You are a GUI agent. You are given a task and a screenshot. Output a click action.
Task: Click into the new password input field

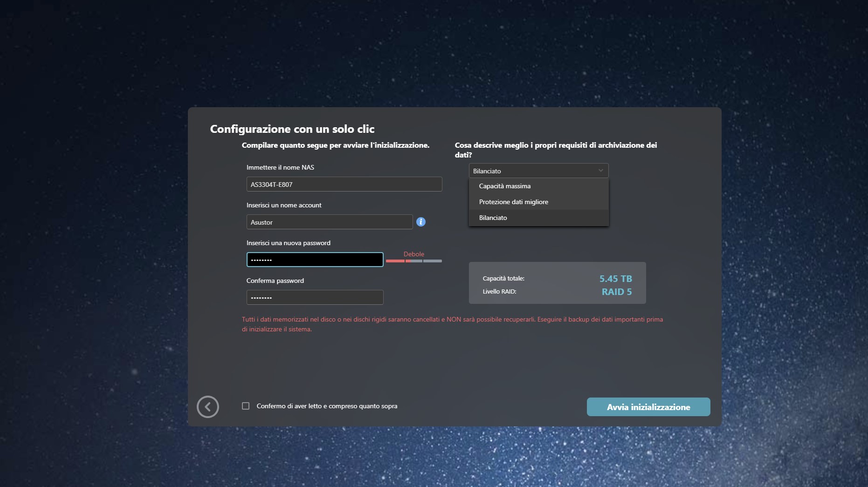pyautogui.click(x=315, y=260)
